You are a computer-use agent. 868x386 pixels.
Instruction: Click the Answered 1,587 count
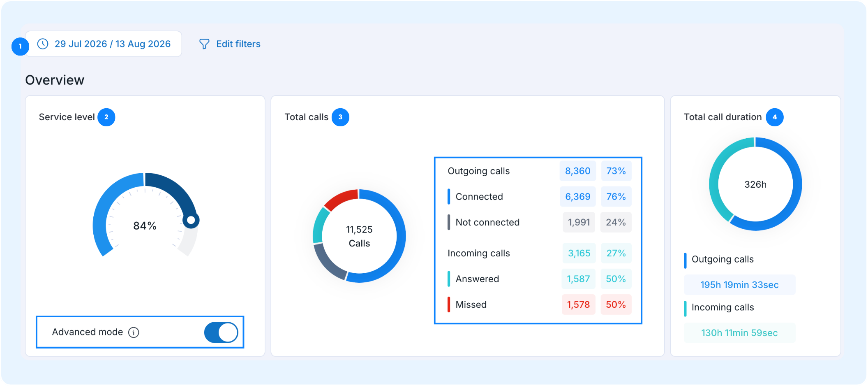[x=578, y=279]
